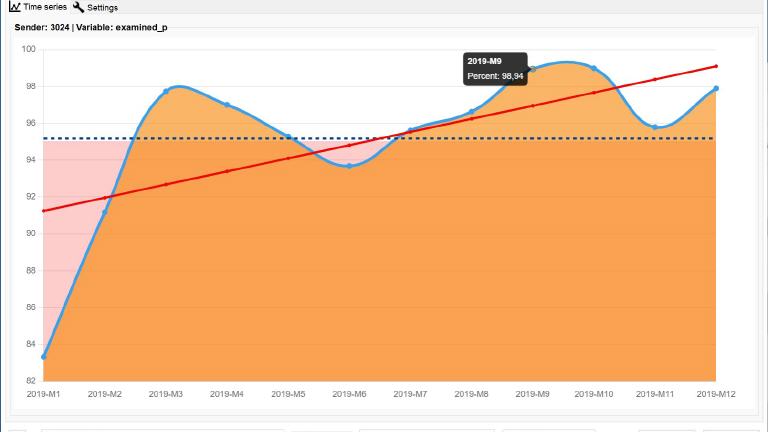Click the blue data point at 2019-M11
This screenshot has height=432, width=768.
click(655, 127)
